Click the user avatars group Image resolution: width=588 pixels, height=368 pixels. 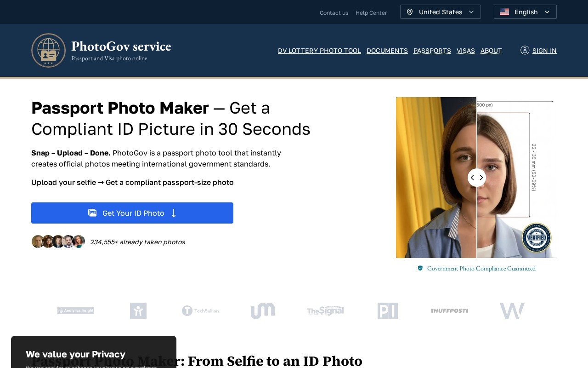[x=58, y=241]
